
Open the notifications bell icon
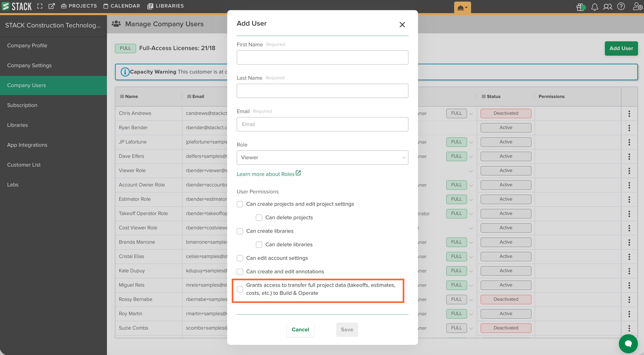[x=595, y=7]
